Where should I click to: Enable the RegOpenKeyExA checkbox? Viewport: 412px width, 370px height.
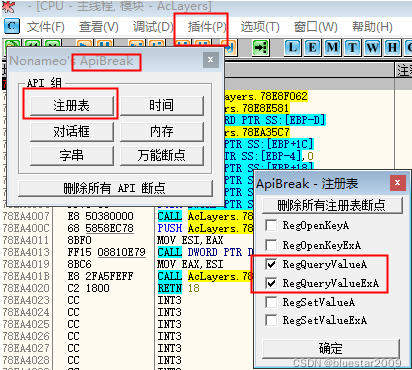271,245
